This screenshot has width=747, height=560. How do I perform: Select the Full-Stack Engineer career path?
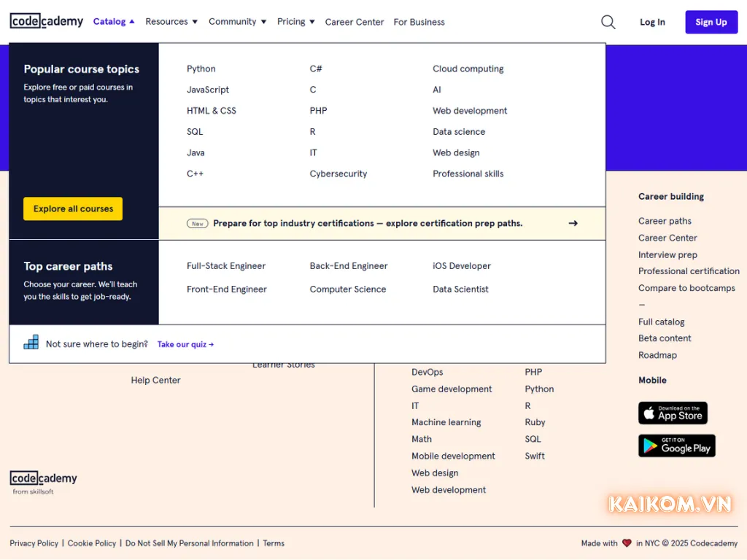click(225, 265)
